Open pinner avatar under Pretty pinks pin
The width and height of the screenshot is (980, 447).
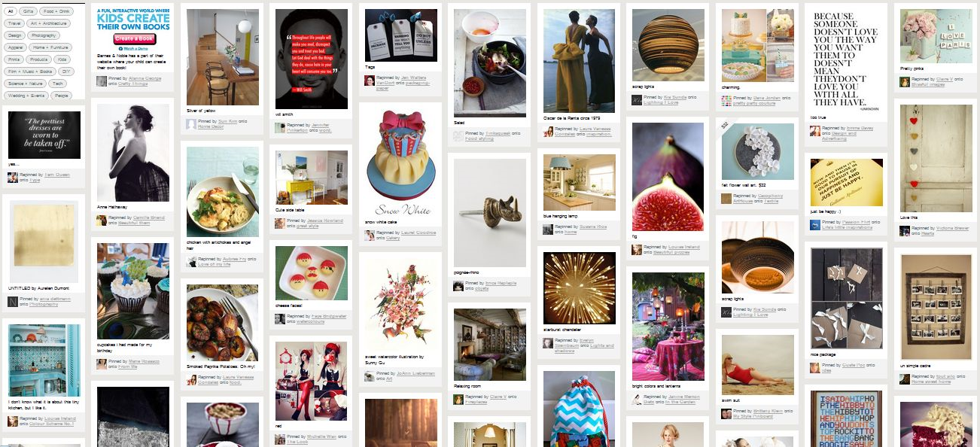pyautogui.click(x=905, y=81)
